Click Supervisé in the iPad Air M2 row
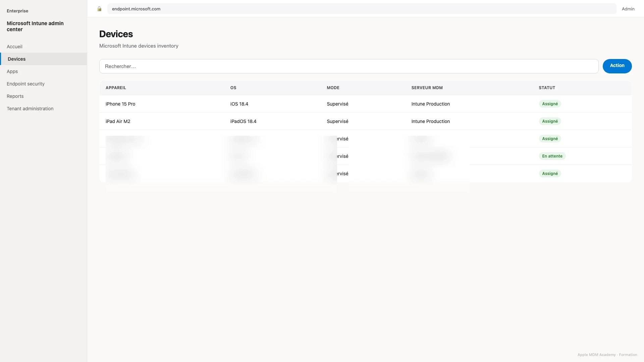 [x=337, y=121]
